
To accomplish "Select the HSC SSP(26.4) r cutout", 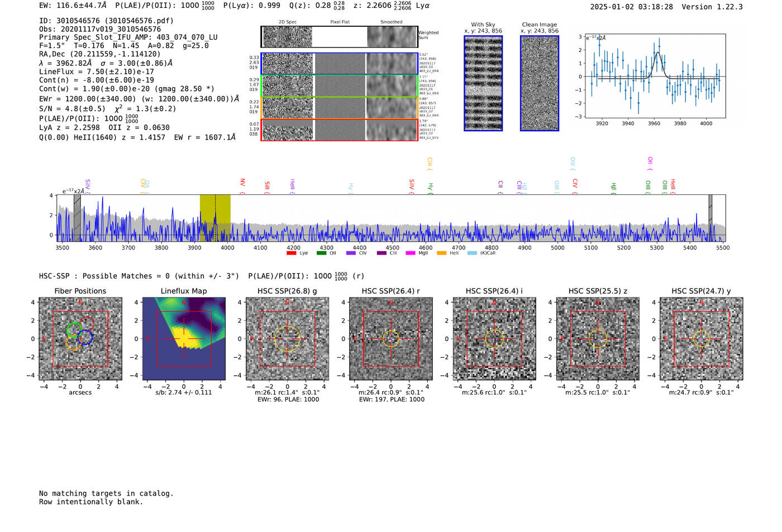I will pyautogui.click(x=391, y=339).
